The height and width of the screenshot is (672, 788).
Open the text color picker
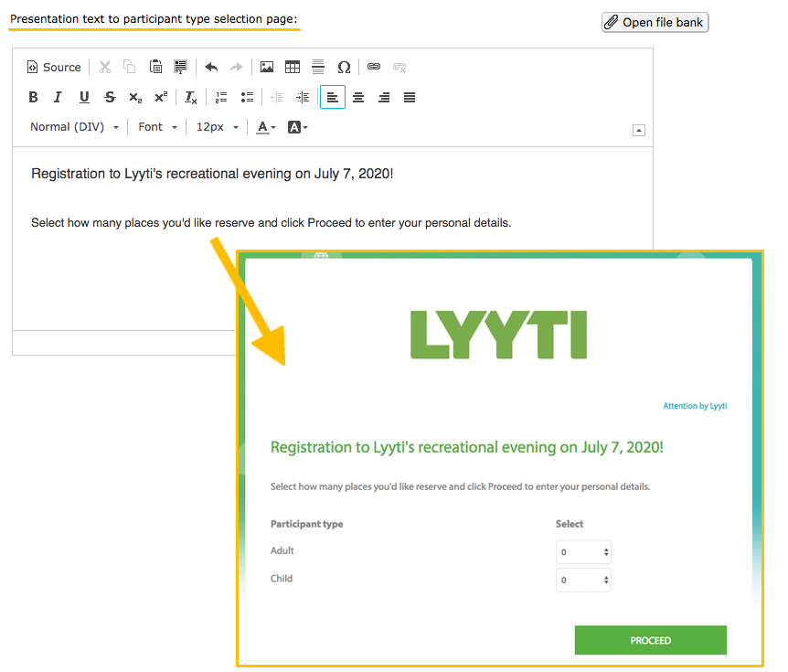tap(266, 127)
